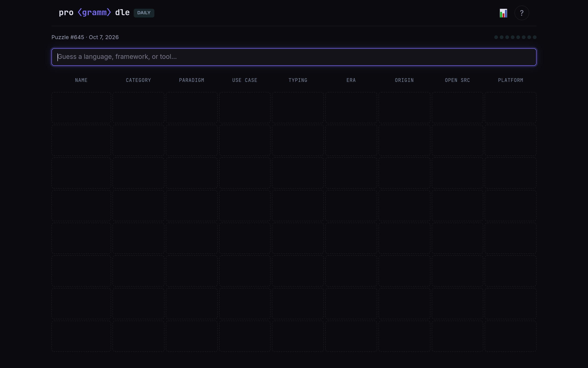Click the ERA column header
Viewport: 588px width, 368px height.
[351, 80]
